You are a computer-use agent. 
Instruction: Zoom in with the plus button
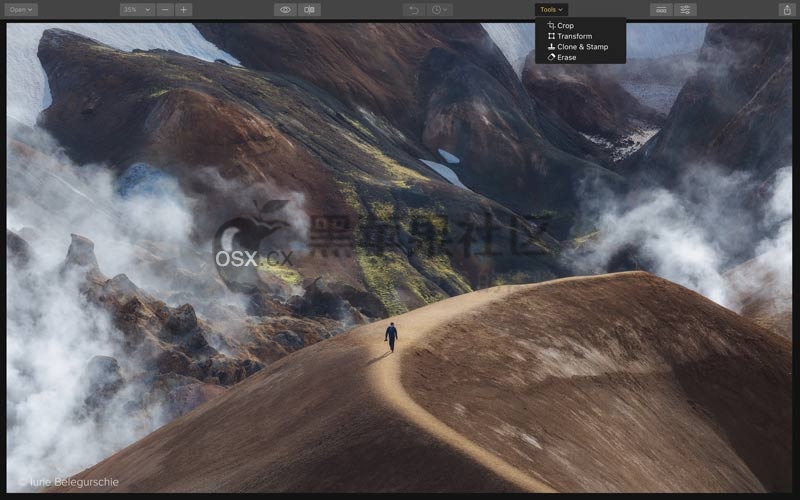coord(184,10)
